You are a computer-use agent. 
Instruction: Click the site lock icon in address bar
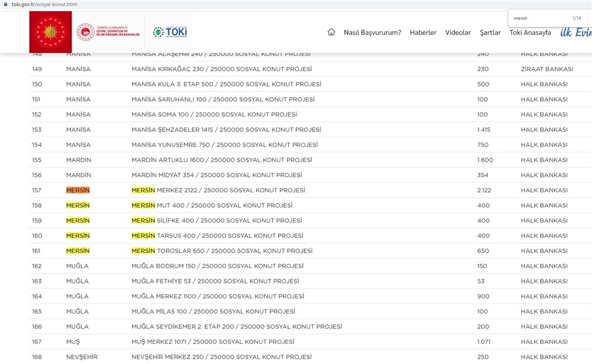[x=5, y=4]
